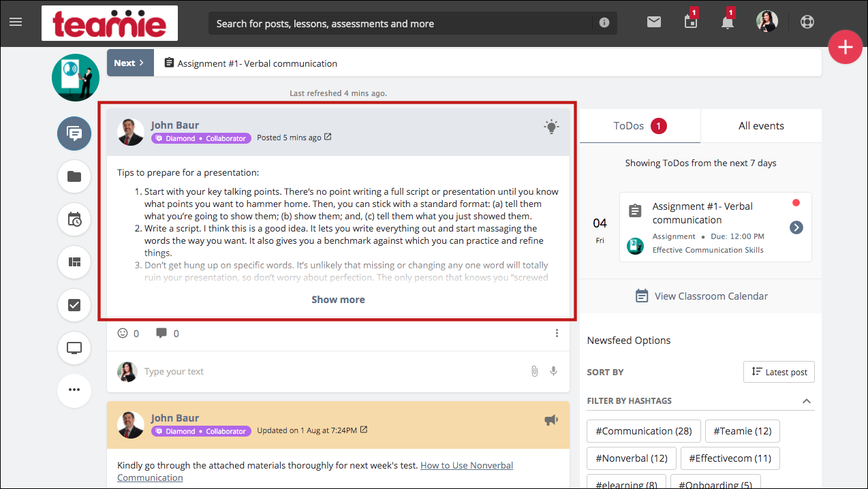Filter by #Teamie (12) hashtag
The width and height of the screenshot is (868, 489).
click(743, 431)
